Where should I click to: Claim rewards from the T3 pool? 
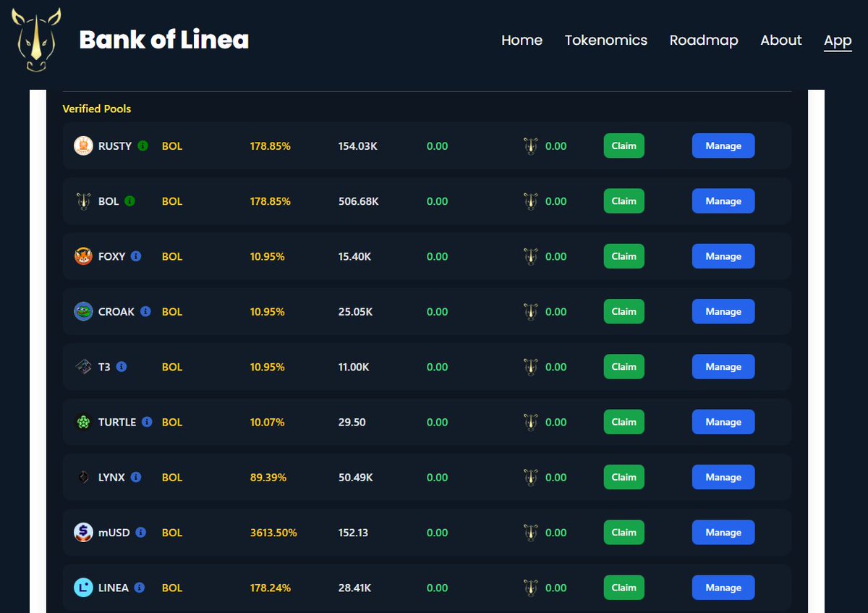point(624,367)
